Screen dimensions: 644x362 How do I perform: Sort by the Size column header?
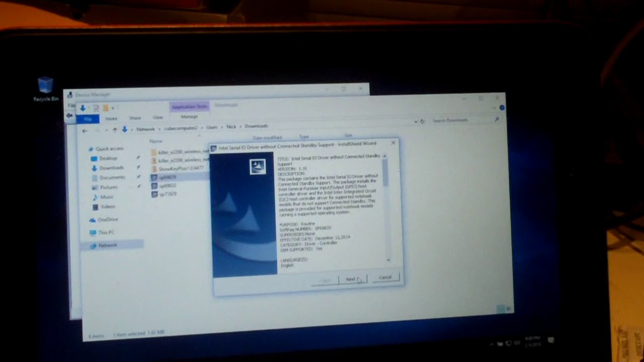(x=348, y=136)
